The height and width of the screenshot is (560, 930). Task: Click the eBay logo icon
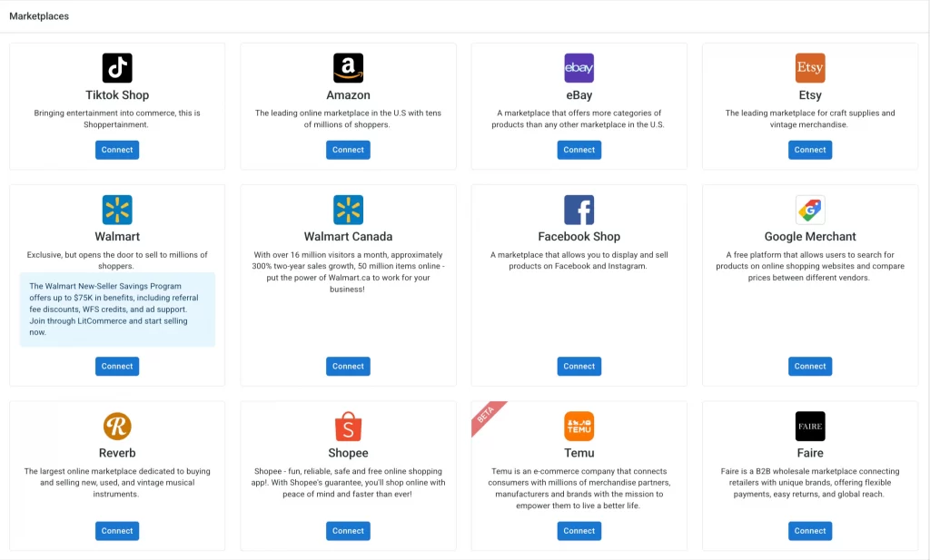point(579,68)
